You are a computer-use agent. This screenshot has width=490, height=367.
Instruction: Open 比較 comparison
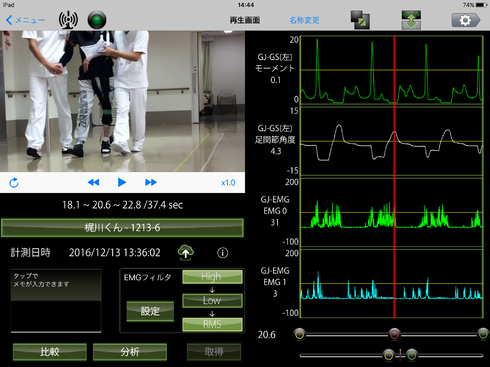[x=50, y=352]
